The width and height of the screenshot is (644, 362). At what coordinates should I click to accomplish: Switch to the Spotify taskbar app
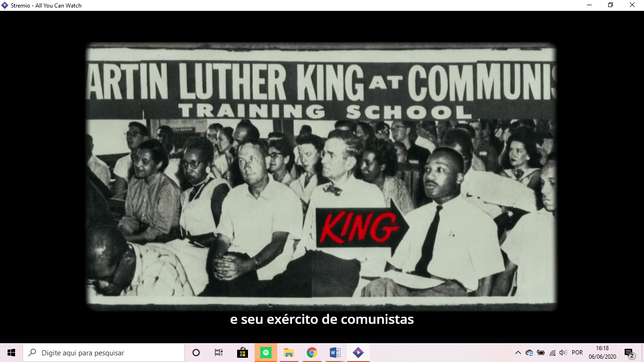[266, 353]
